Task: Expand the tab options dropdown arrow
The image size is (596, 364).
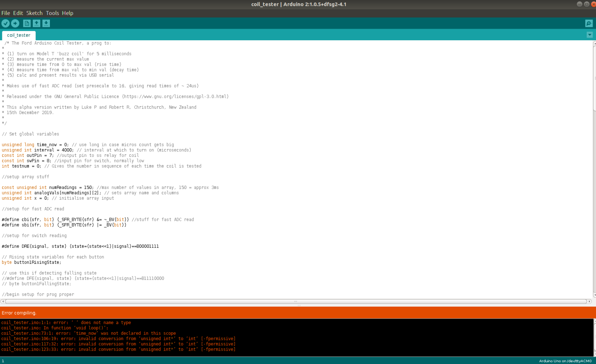Action: coord(590,35)
